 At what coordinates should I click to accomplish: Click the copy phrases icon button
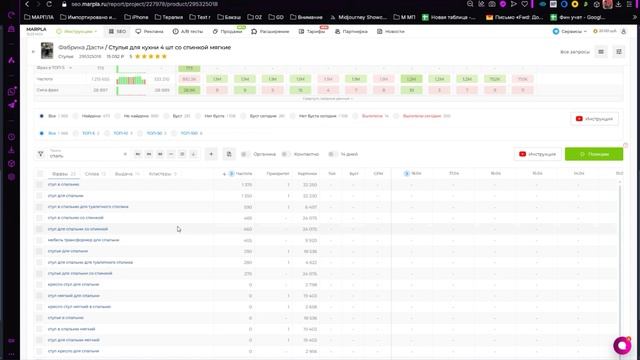click(229, 154)
